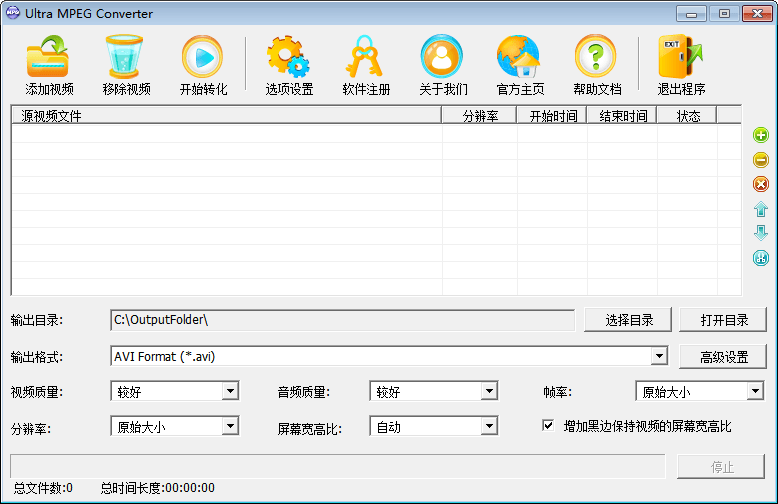Click the app icon in title bar
778x504 pixels.
click(x=13, y=12)
